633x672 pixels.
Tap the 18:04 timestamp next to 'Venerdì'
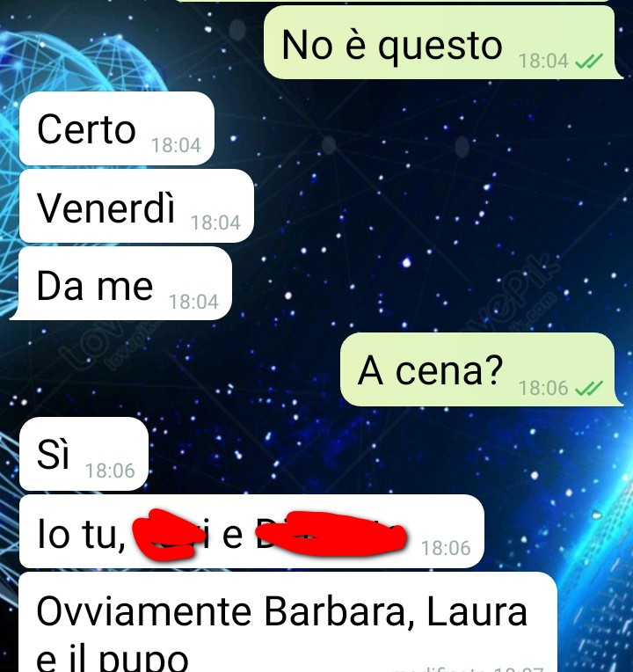tap(215, 223)
